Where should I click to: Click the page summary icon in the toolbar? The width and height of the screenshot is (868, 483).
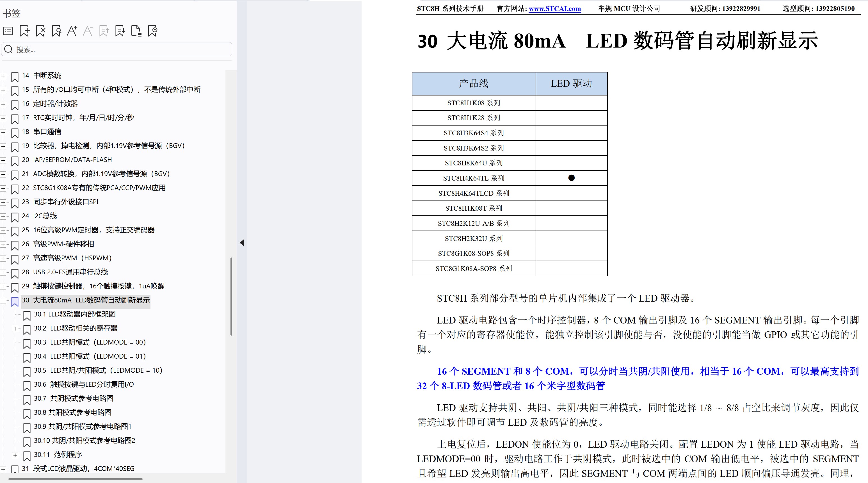click(x=136, y=31)
